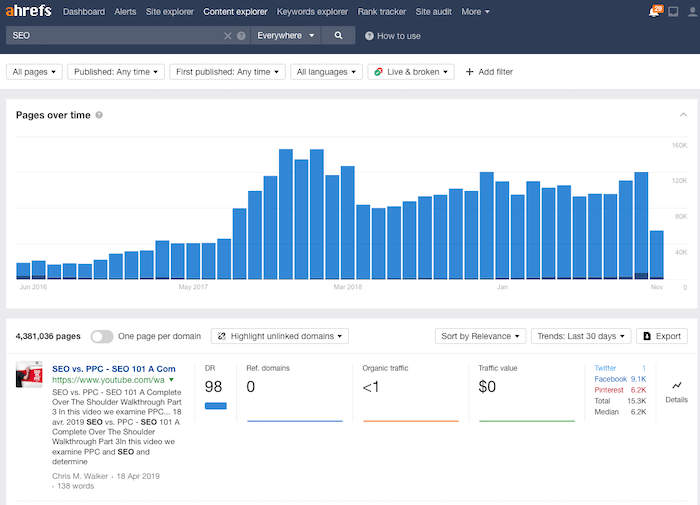This screenshot has width=700, height=505.
Task: Click the magnifying glass search button
Action: point(338,35)
